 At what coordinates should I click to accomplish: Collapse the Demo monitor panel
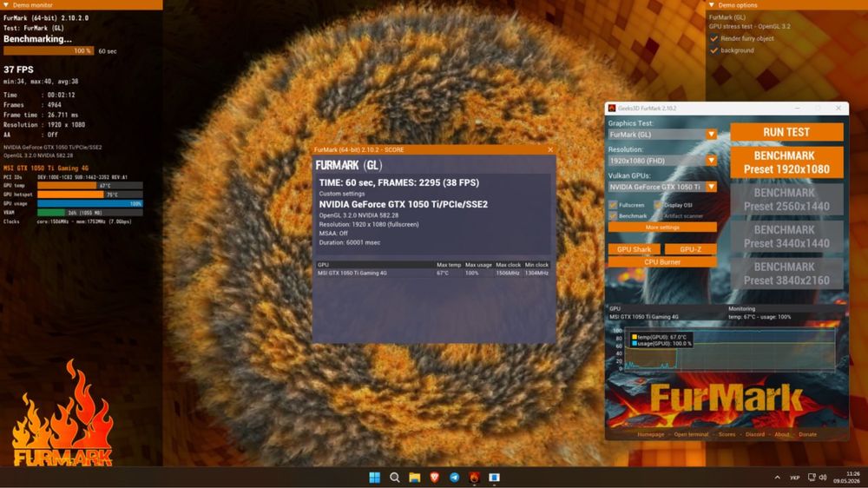6,5
